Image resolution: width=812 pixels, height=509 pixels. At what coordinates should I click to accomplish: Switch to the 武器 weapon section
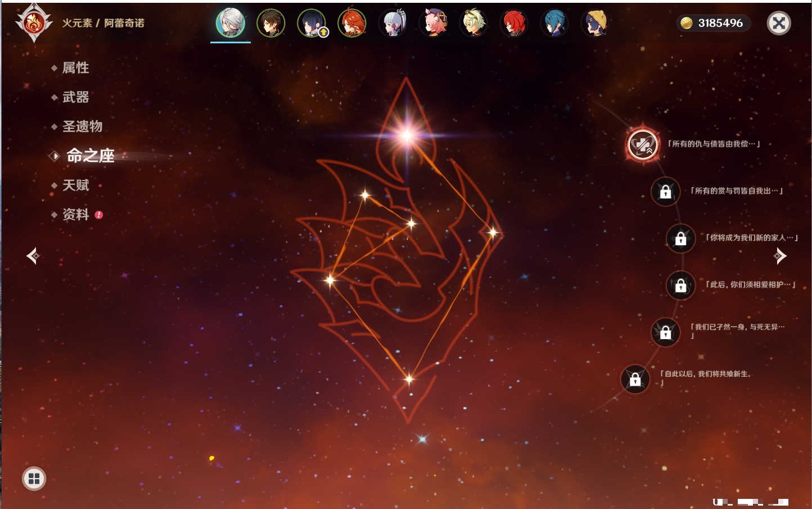point(75,97)
